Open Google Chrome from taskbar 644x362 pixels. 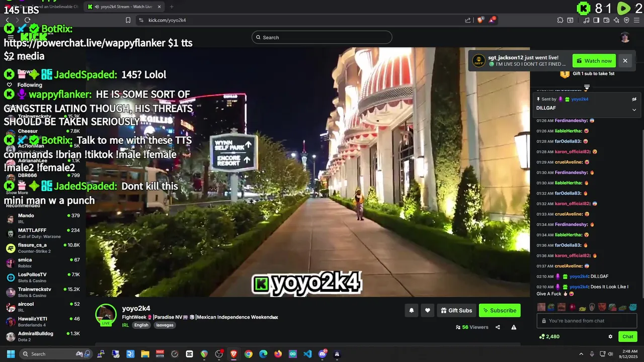[x=248, y=354]
